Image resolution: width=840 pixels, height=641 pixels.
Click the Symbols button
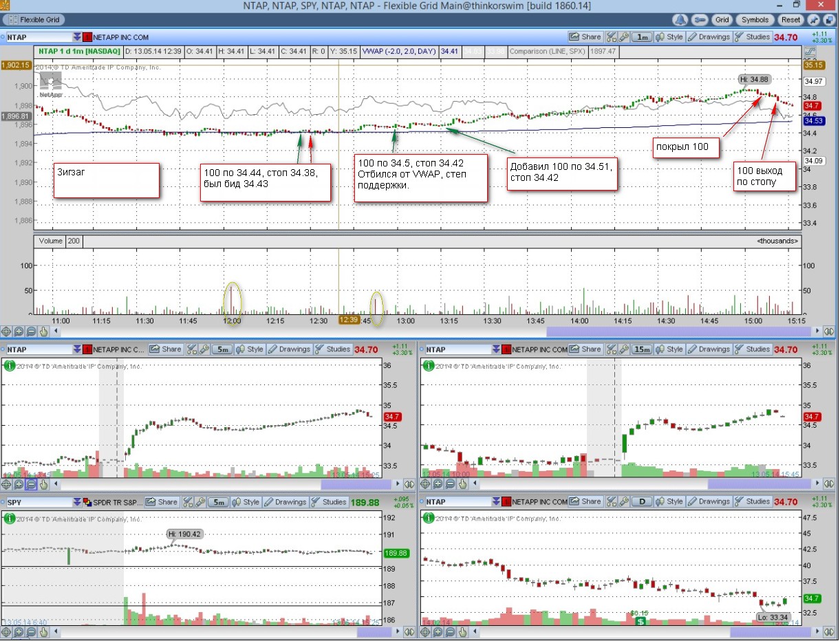coord(755,20)
